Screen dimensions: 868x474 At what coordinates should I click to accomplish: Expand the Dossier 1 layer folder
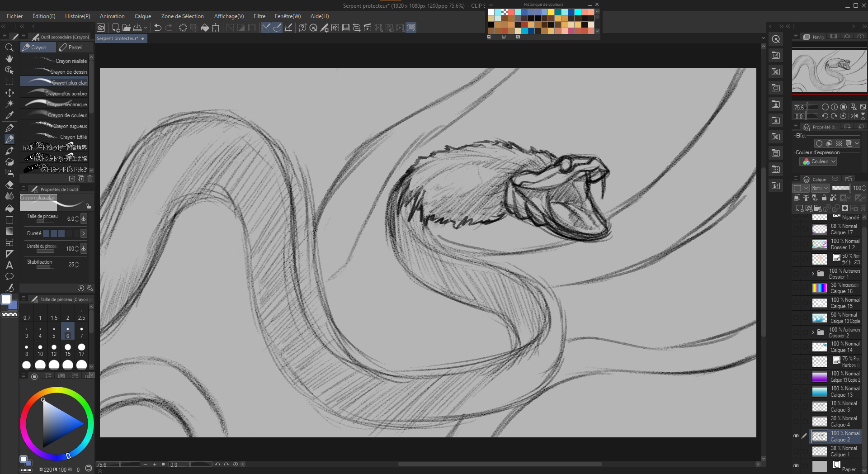tap(813, 274)
